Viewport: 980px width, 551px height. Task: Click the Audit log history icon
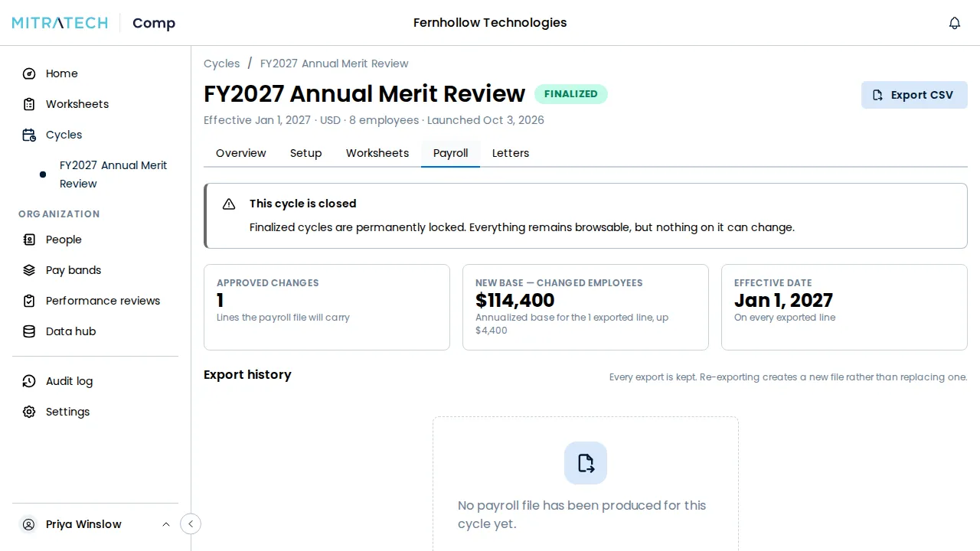click(x=29, y=381)
